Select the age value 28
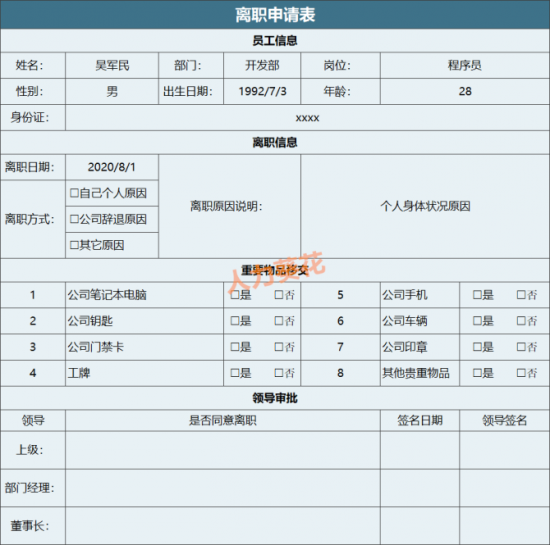The image size is (550, 545). pyautogui.click(x=465, y=92)
